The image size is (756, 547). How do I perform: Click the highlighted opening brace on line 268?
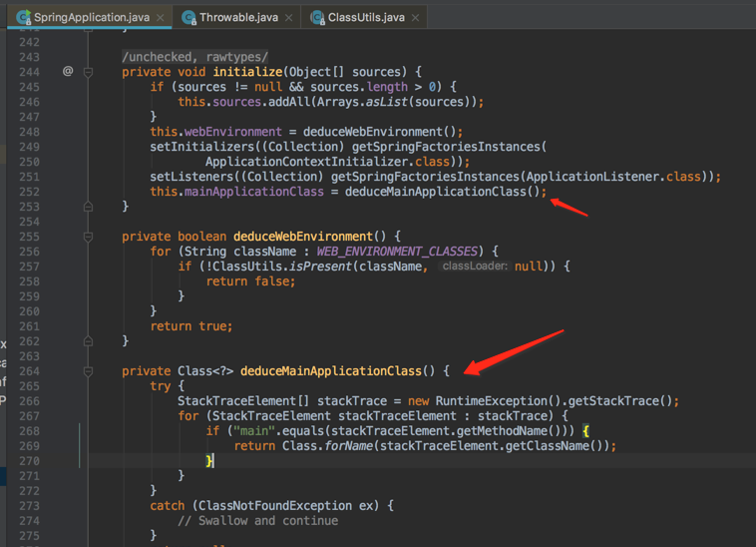coord(585,431)
